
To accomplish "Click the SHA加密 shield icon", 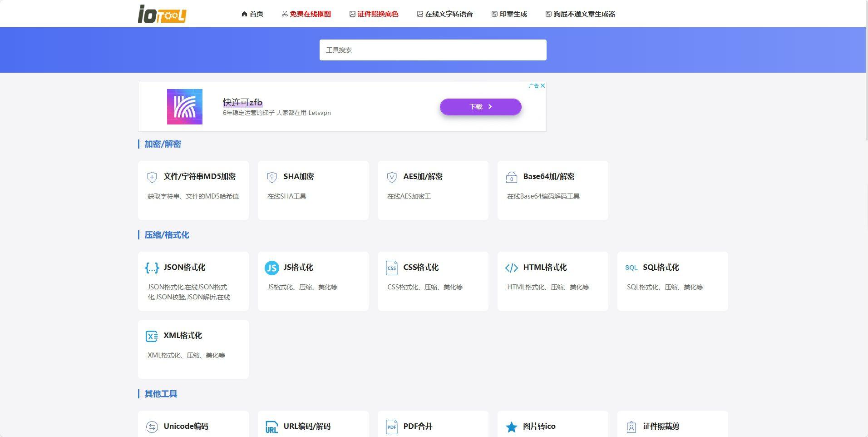I will [271, 177].
